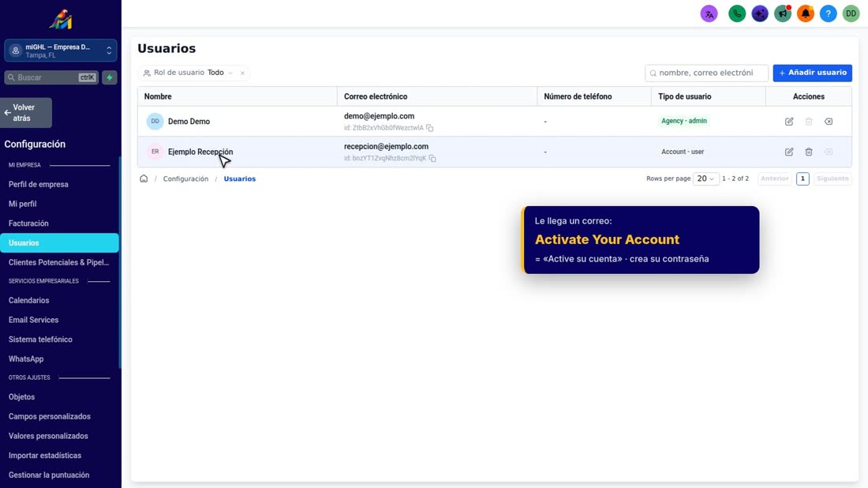Click the home breadcrumb icon
Viewport: 868px width, 488px height.
(144, 178)
